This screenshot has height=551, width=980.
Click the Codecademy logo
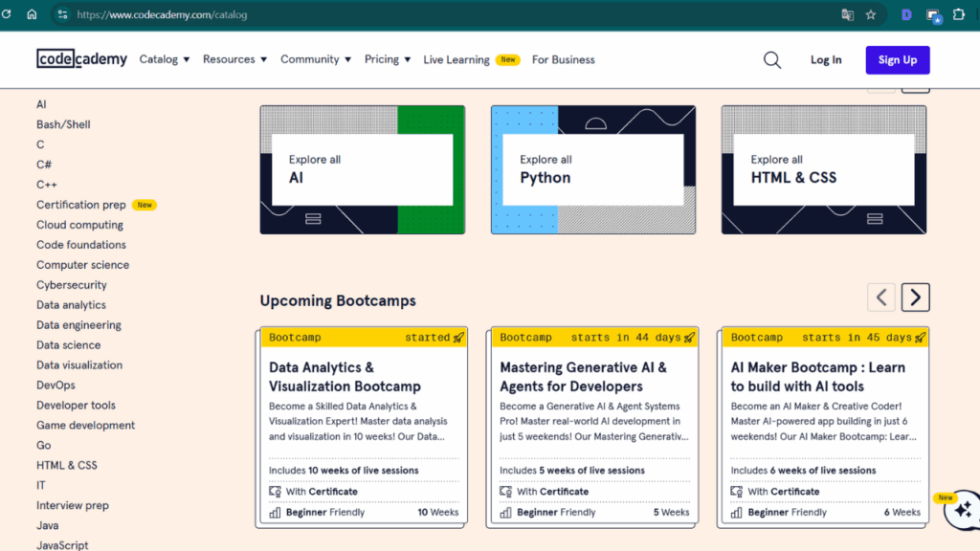pyautogui.click(x=81, y=58)
